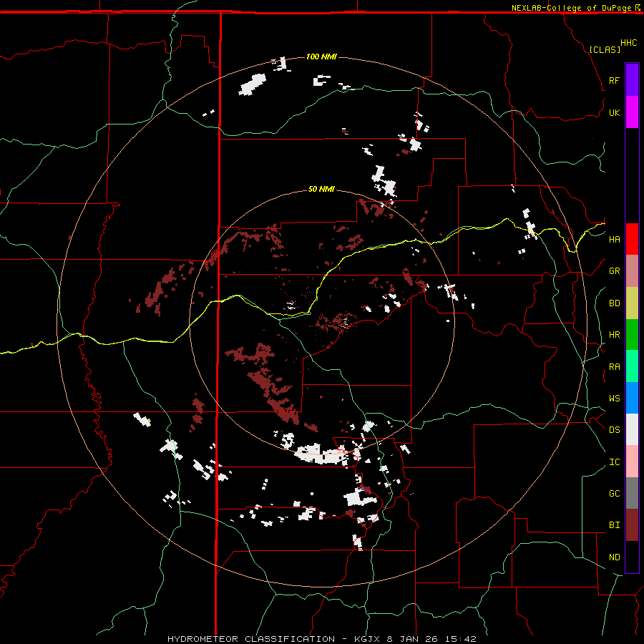Pick the teal RA legend swatch
This screenshot has width=644, height=644.
pos(632,366)
